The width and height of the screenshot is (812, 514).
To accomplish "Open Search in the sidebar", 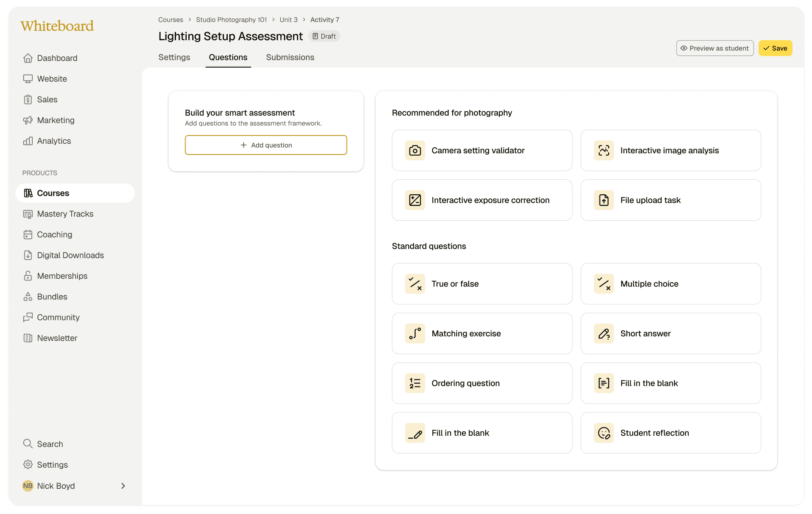I will click(x=50, y=444).
